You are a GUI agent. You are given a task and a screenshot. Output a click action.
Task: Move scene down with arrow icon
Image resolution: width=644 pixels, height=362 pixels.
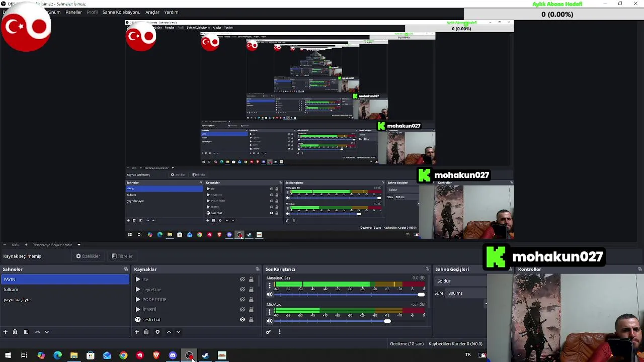pyautogui.click(x=47, y=332)
